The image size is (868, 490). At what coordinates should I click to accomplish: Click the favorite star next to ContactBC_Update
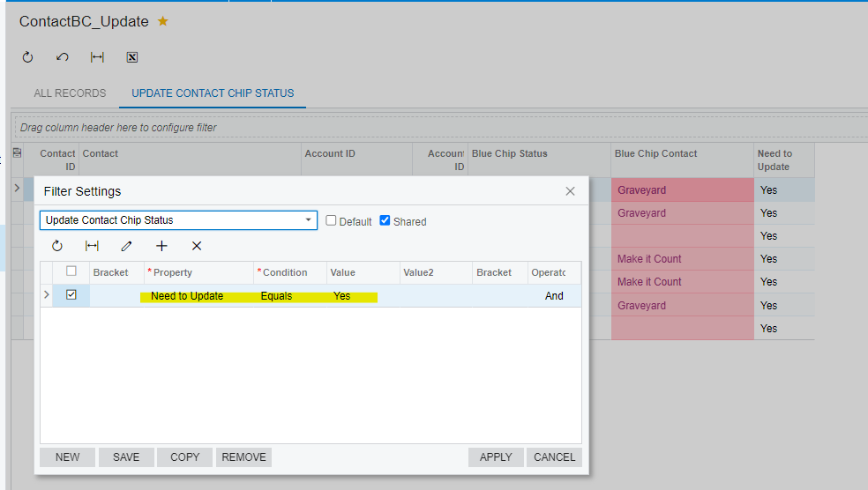tap(162, 21)
